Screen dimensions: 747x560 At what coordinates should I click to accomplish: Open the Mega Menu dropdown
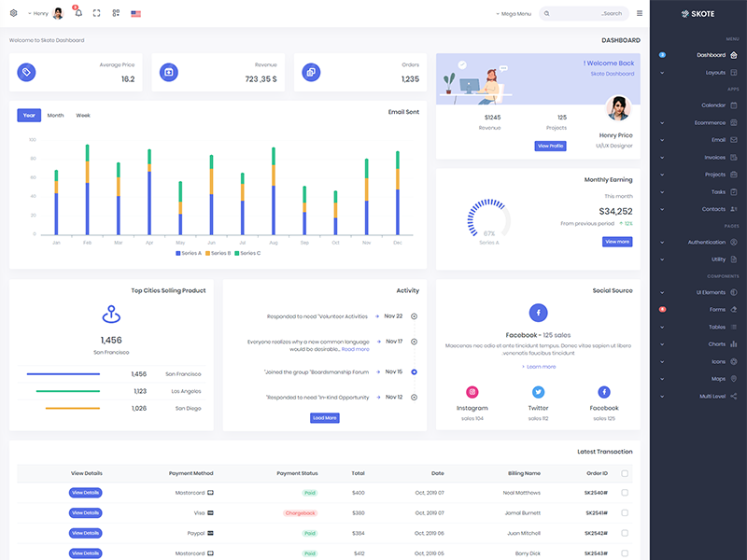(514, 14)
